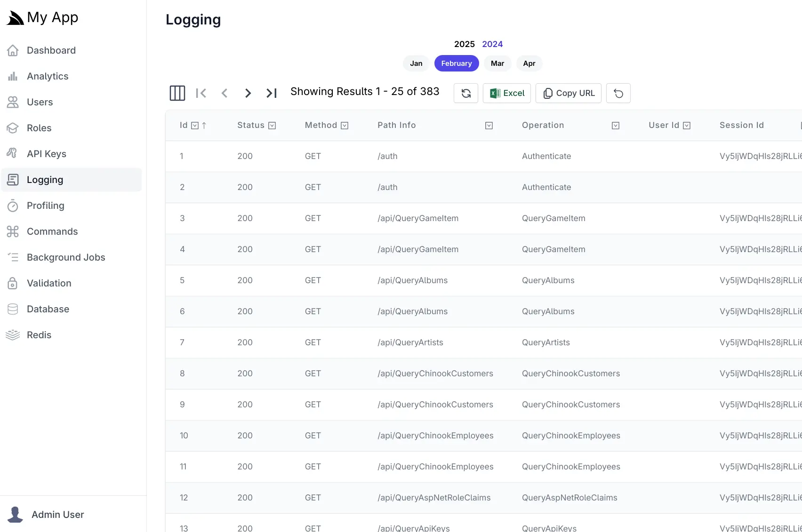Switch to the 2025 year tab
Viewport: 802px width, 532px height.
(464, 44)
